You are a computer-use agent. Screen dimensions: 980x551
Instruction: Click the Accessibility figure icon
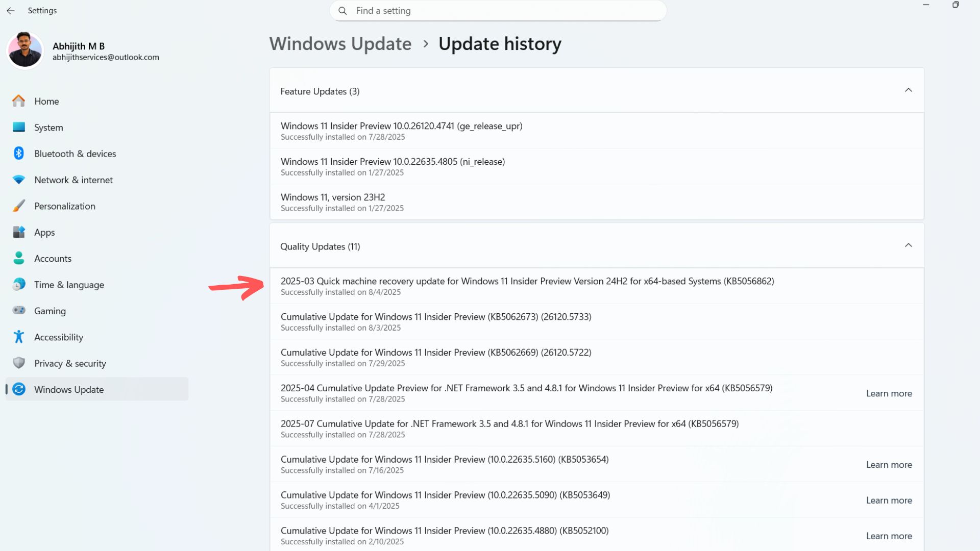click(19, 337)
